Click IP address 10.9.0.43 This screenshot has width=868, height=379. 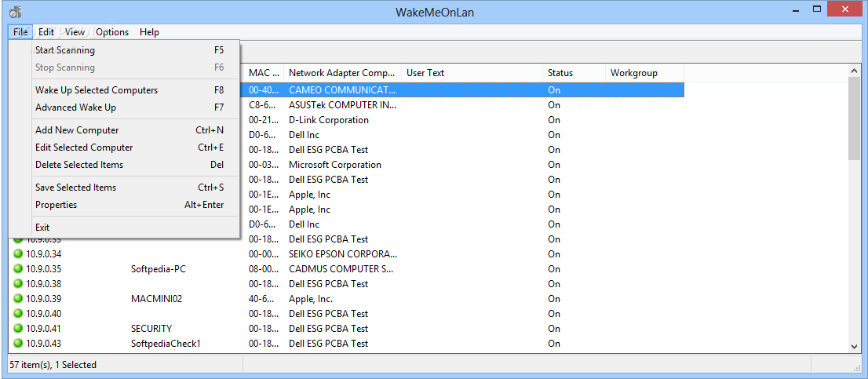(44, 344)
